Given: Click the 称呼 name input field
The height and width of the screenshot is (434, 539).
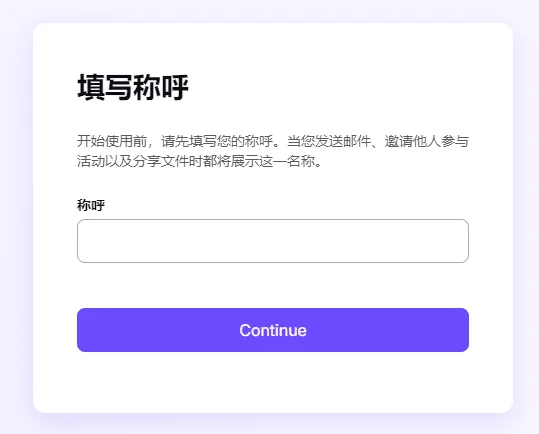Looking at the screenshot, I should pyautogui.click(x=273, y=241).
